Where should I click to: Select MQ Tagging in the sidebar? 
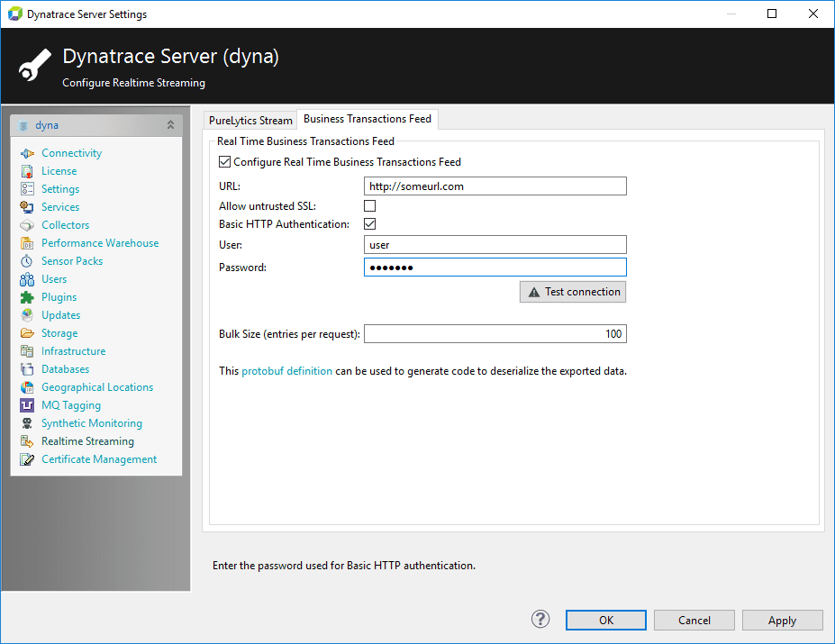(x=71, y=405)
